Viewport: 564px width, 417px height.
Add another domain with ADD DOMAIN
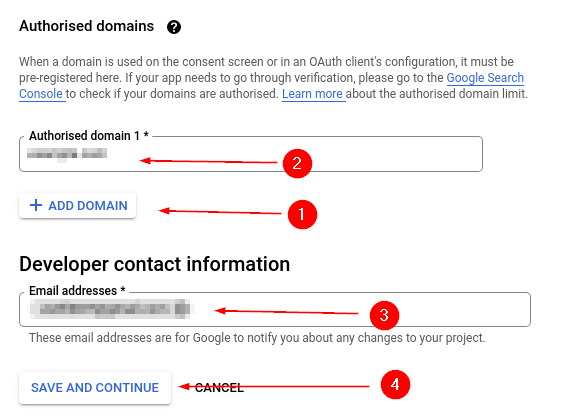coord(77,205)
